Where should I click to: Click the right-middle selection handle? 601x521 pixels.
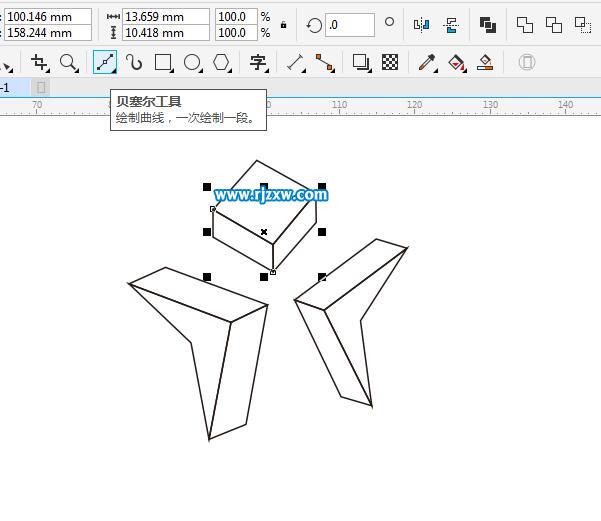[x=322, y=232]
